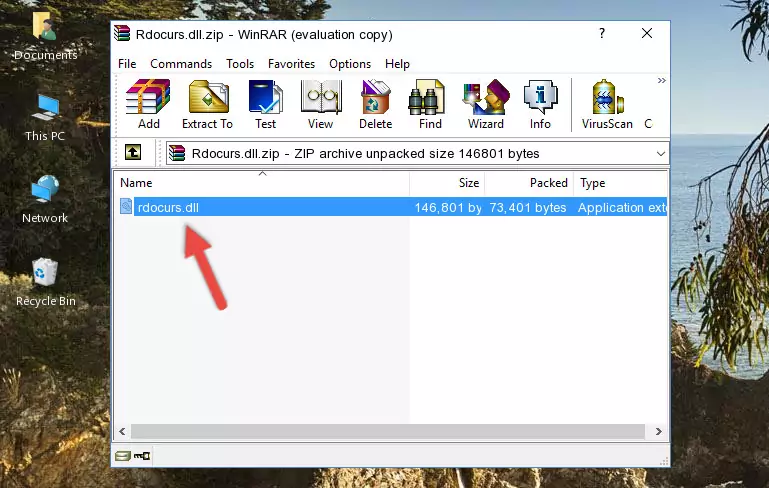Open the Options menu
Image resolution: width=769 pixels, height=488 pixels.
pyautogui.click(x=350, y=64)
